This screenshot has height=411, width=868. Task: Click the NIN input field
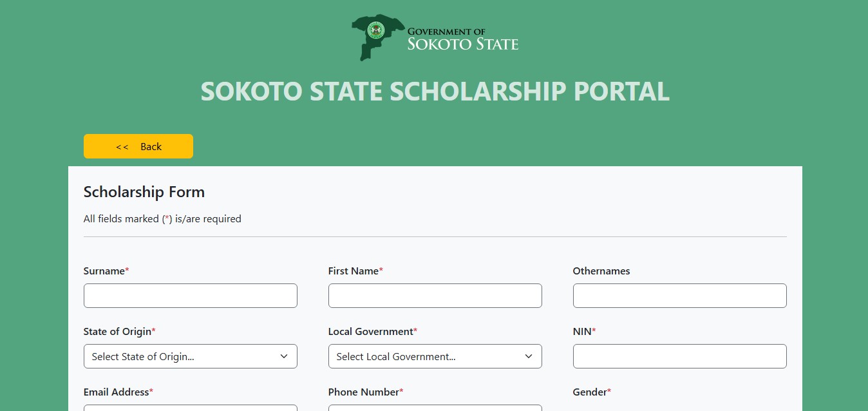(679, 356)
